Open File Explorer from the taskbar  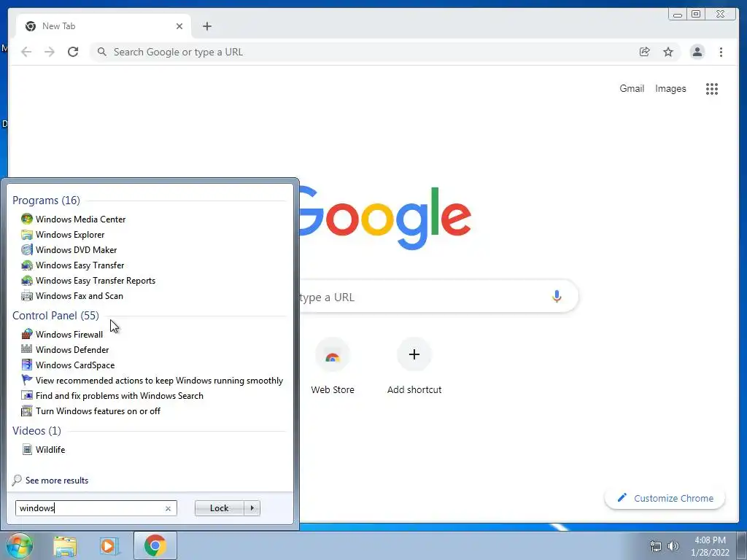tap(65, 545)
